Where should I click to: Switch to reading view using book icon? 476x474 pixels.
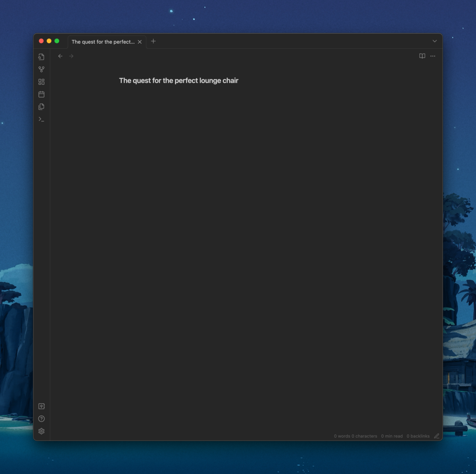pos(422,56)
